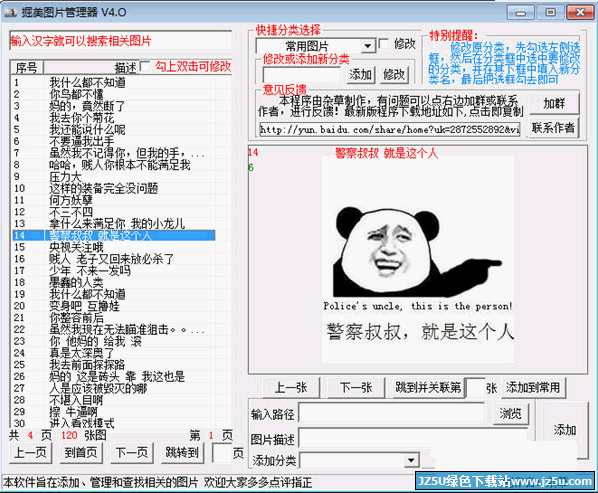Select row 1 我什么都不知道
The height and width of the screenshot is (493, 598).
tap(114, 82)
